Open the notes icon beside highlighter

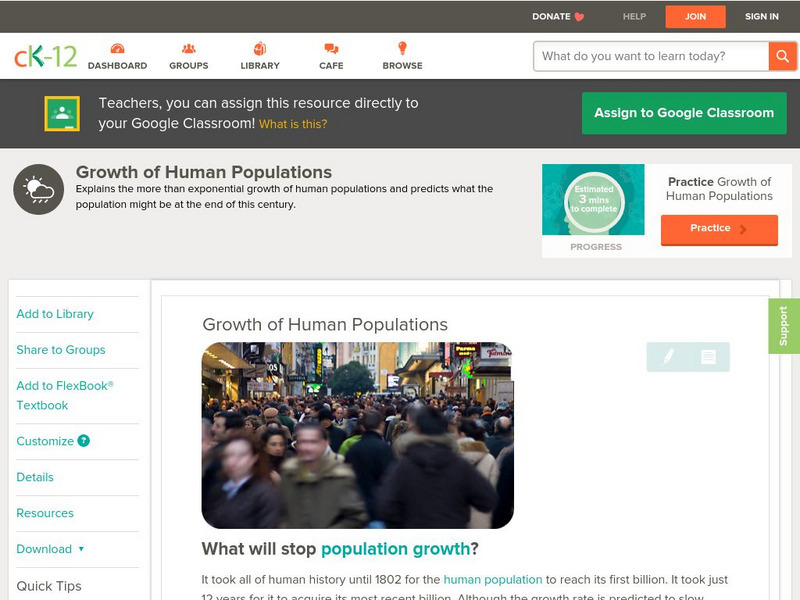tap(708, 356)
